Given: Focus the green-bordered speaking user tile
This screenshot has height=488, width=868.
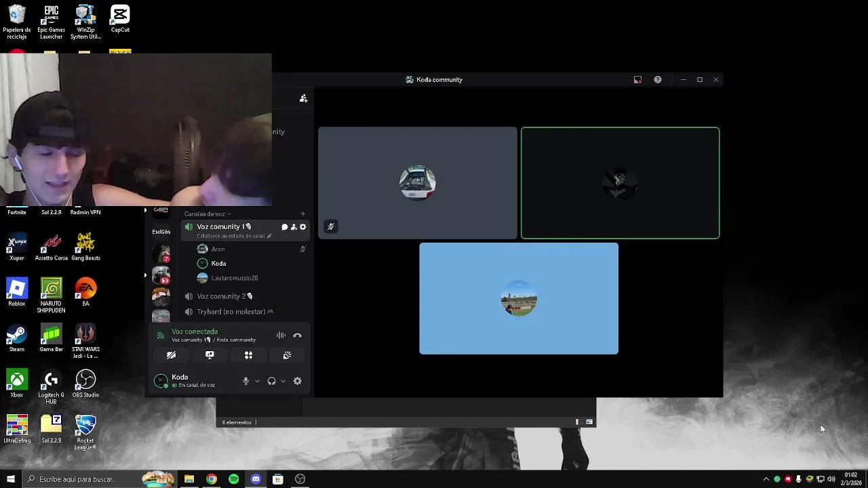Looking at the screenshot, I should point(620,183).
